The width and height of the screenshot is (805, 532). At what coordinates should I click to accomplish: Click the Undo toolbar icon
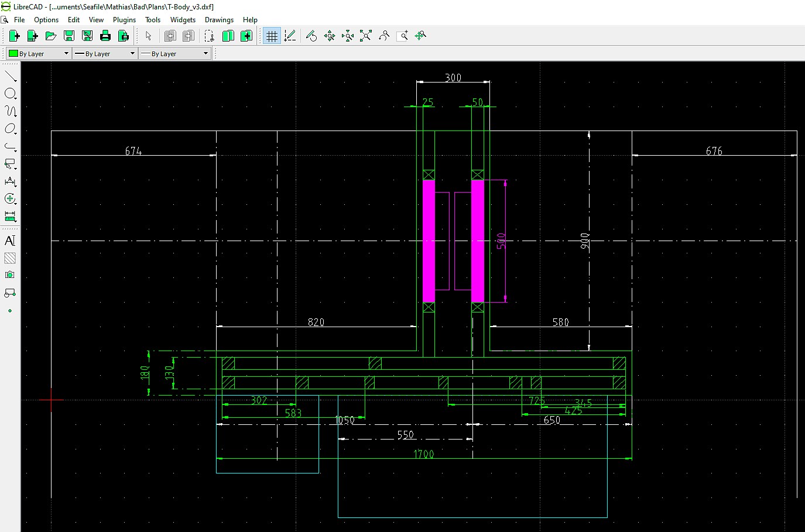point(170,36)
